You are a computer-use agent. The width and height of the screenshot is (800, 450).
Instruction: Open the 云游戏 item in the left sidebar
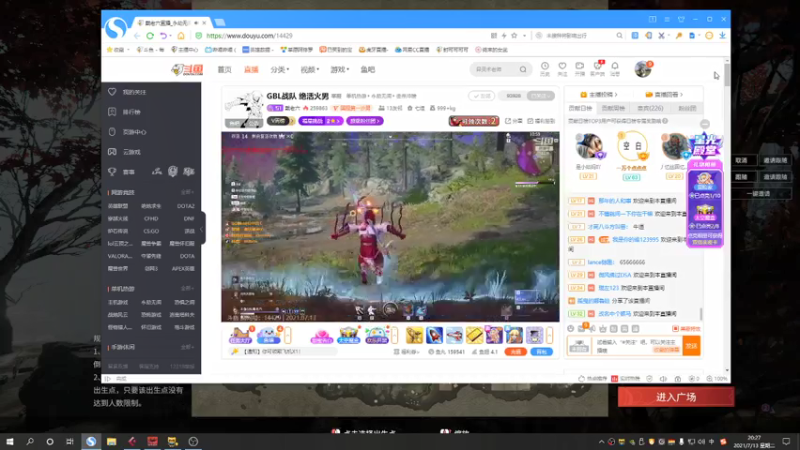click(126, 152)
